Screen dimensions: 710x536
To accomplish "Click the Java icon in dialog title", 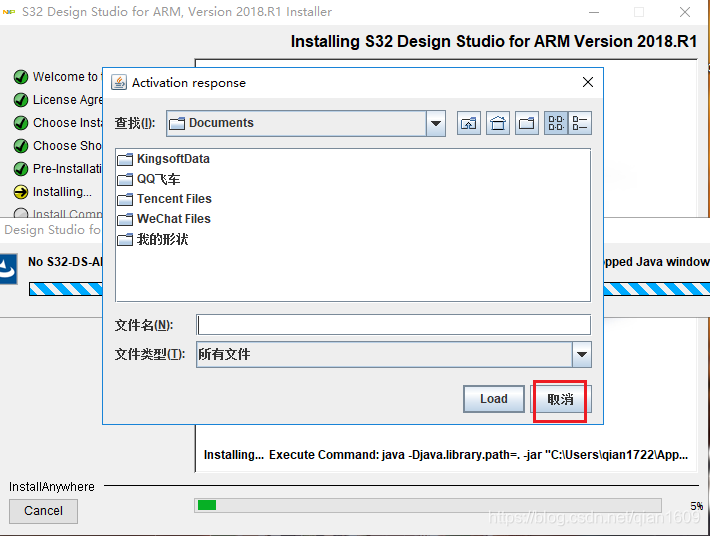I will click(x=119, y=83).
